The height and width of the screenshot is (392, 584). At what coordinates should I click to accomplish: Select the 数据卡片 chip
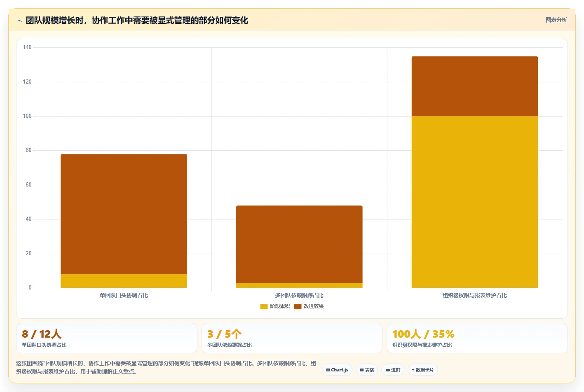423,370
